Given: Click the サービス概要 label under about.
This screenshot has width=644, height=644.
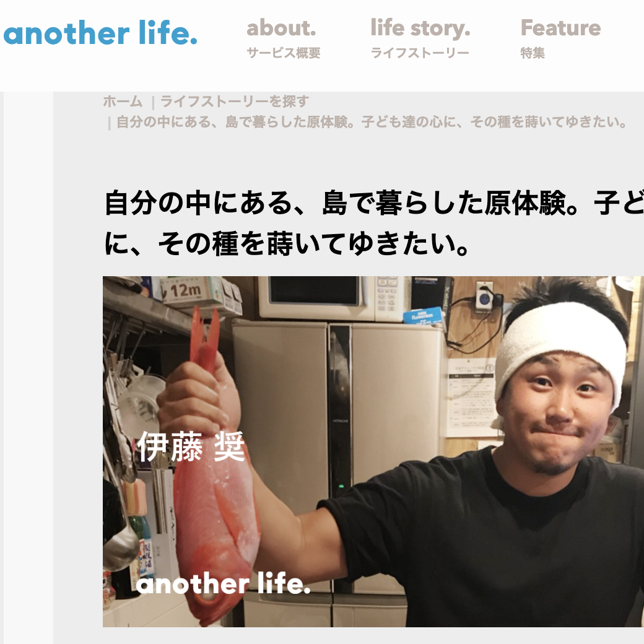Looking at the screenshot, I should (284, 53).
